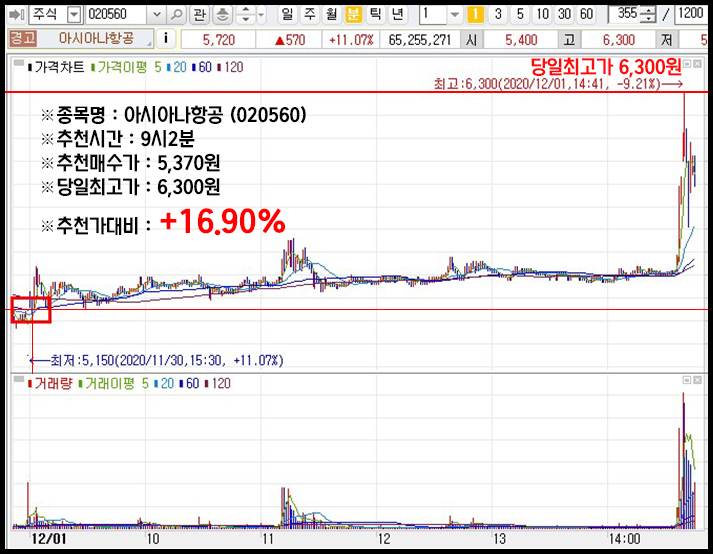The width and height of the screenshot is (713, 554).
Task: Open the 주식 market type dropdown
Action: click(74, 15)
